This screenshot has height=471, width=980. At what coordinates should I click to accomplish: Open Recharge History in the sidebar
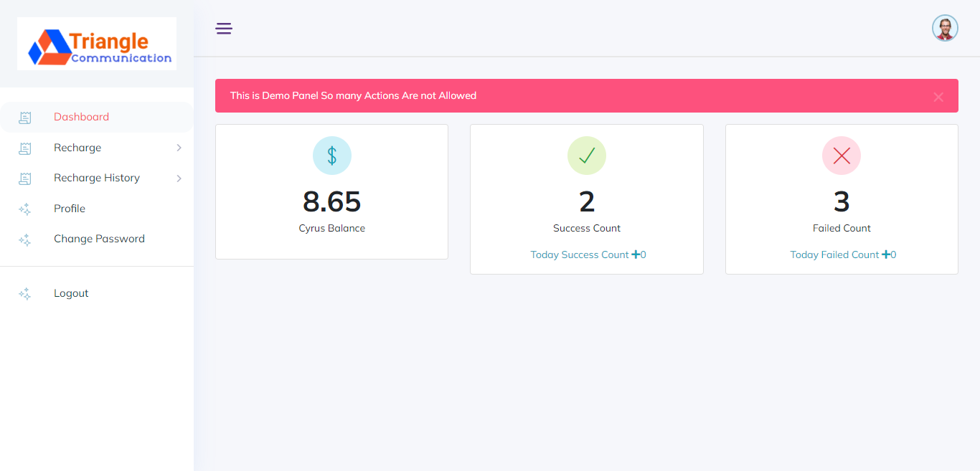coord(97,178)
